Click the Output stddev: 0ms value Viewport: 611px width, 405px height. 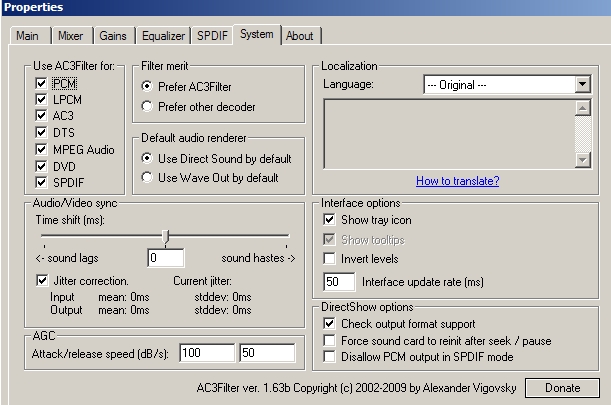point(223,310)
